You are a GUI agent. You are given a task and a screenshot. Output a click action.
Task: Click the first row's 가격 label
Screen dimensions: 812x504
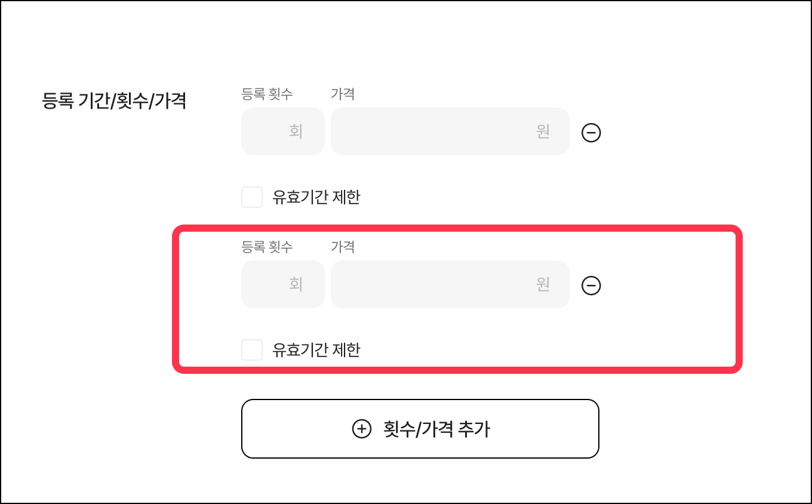point(343,94)
